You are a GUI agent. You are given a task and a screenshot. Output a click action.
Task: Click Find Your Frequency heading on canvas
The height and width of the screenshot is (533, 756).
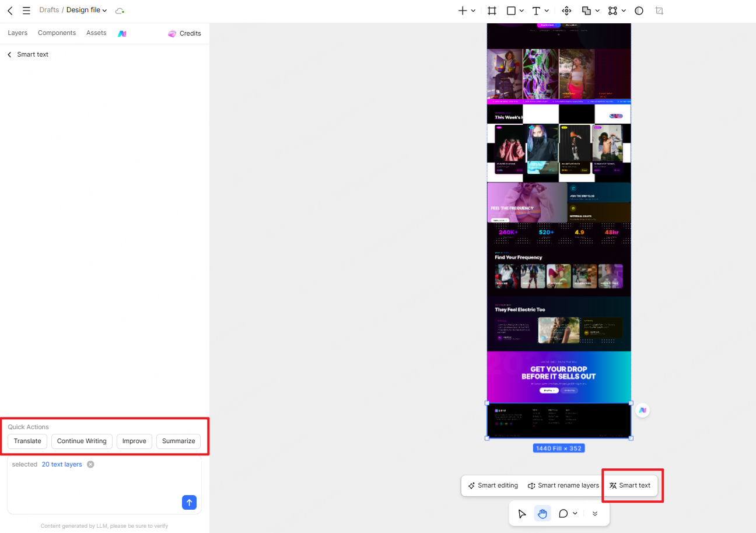coord(519,257)
